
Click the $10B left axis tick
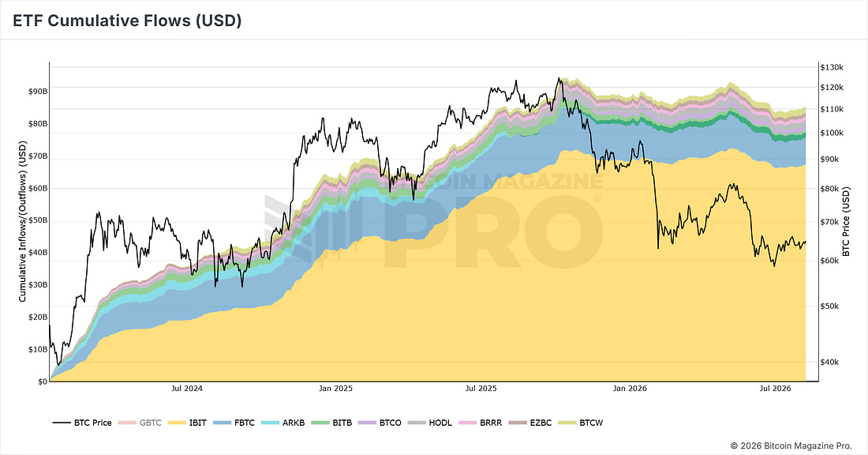tap(38, 349)
